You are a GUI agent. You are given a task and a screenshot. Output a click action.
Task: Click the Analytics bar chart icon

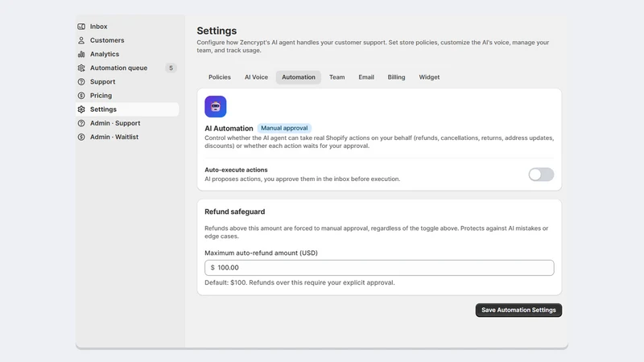[81, 54]
